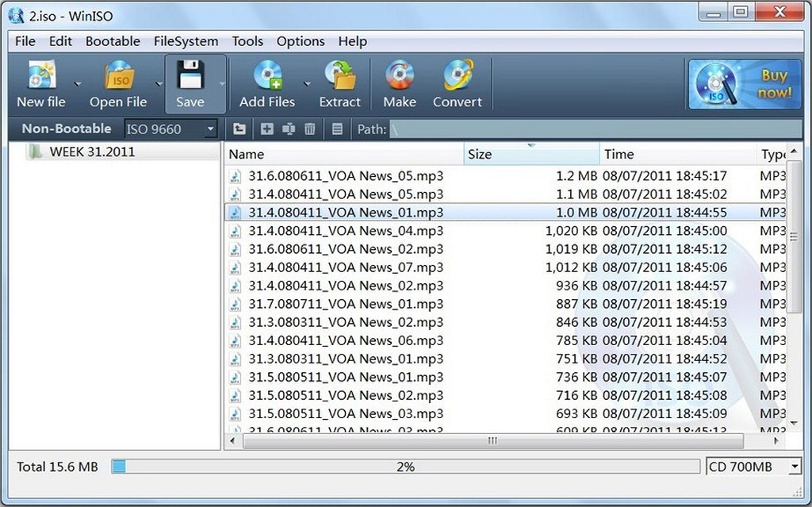Image resolution: width=812 pixels, height=507 pixels.
Task: Sort by Time column header
Action: (x=677, y=154)
